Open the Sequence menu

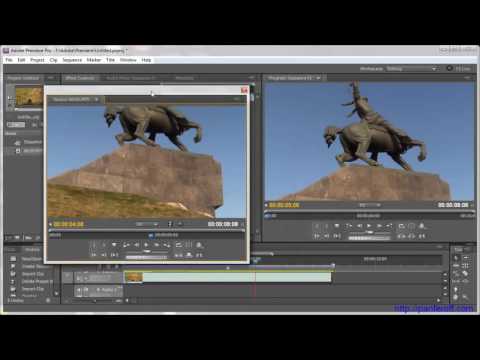[x=72, y=60]
